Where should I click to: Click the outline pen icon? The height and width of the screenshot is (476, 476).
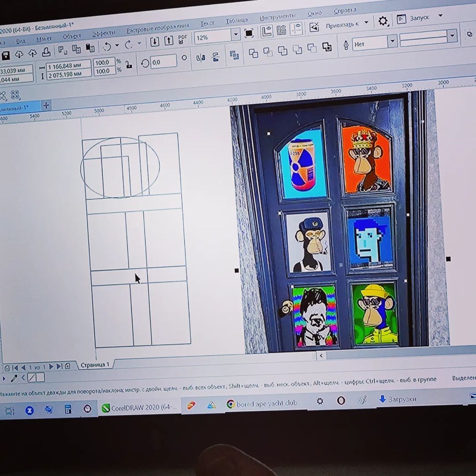click(x=346, y=45)
